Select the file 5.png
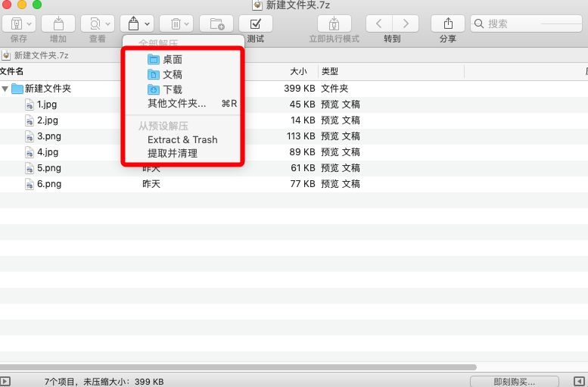 tap(294, 168)
